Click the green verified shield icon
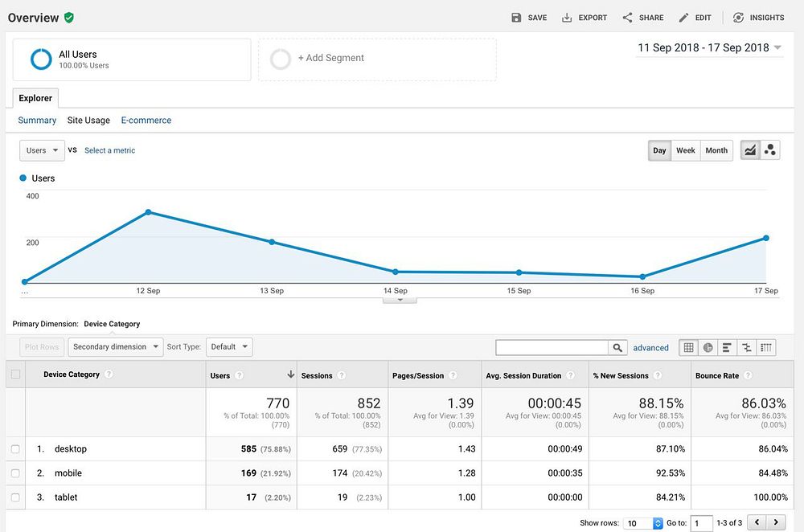Viewport: 804px width, 532px height. point(68,18)
